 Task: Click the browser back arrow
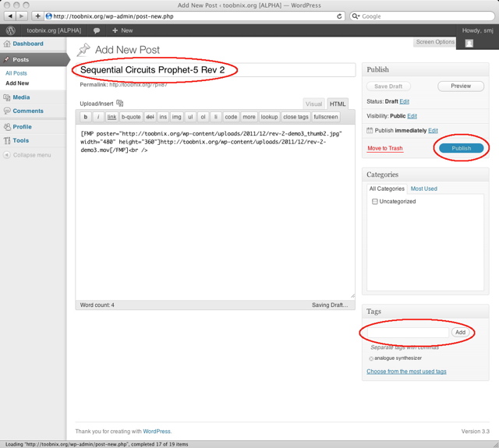(10, 16)
